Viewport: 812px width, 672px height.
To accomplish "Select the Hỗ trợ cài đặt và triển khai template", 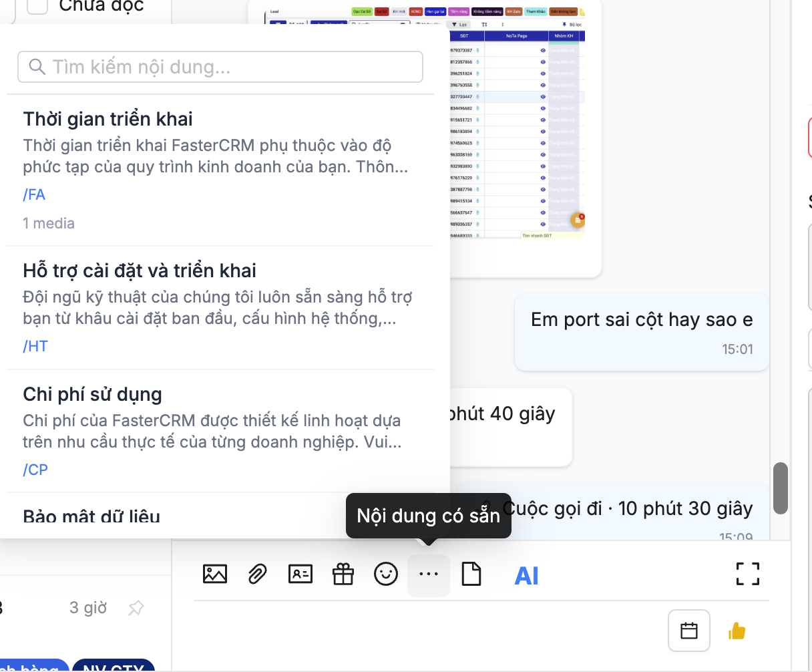I will click(x=220, y=307).
